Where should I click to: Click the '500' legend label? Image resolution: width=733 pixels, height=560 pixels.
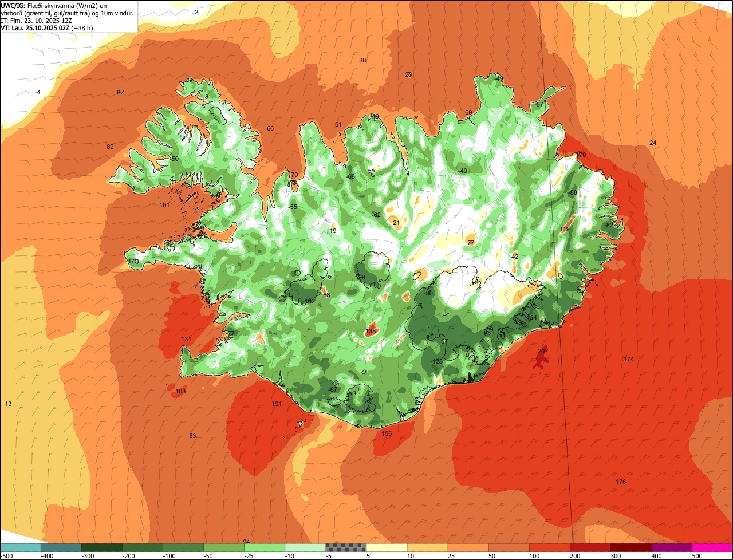[697, 555]
